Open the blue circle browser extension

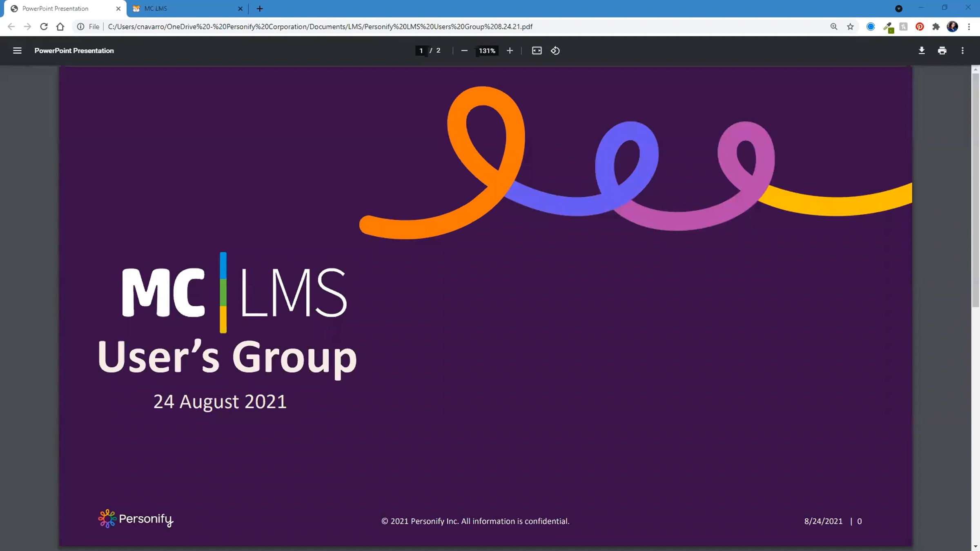(871, 27)
